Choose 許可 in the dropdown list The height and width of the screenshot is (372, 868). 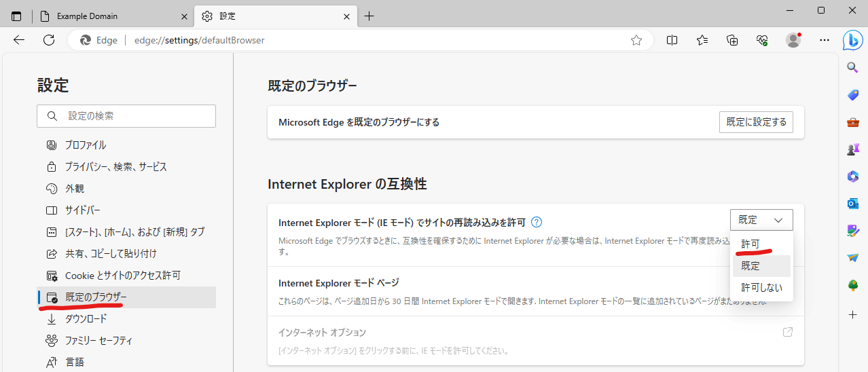pyautogui.click(x=761, y=244)
